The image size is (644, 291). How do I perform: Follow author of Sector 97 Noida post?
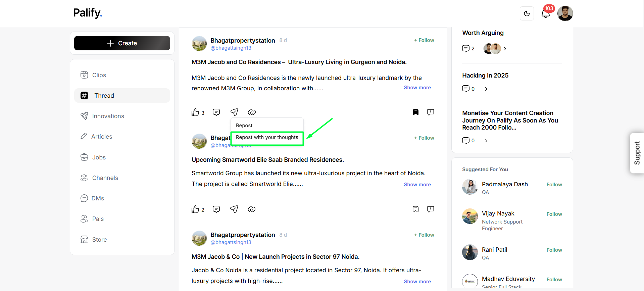[424, 235]
